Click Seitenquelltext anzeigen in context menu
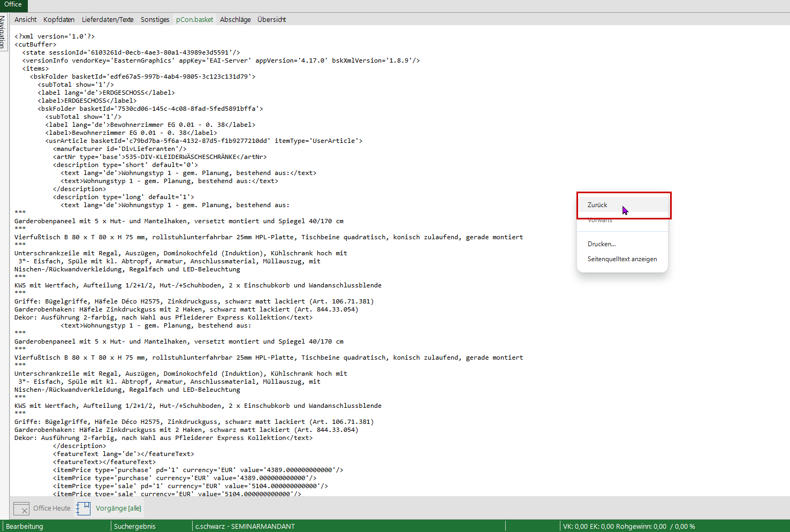The image size is (790, 532). click(x=622, y=259)
